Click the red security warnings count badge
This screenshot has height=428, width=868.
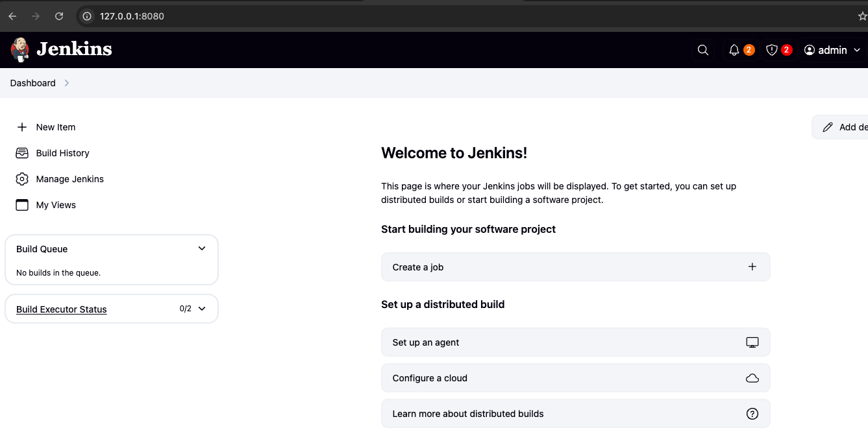pyautogui.click(x=787, y=50)
